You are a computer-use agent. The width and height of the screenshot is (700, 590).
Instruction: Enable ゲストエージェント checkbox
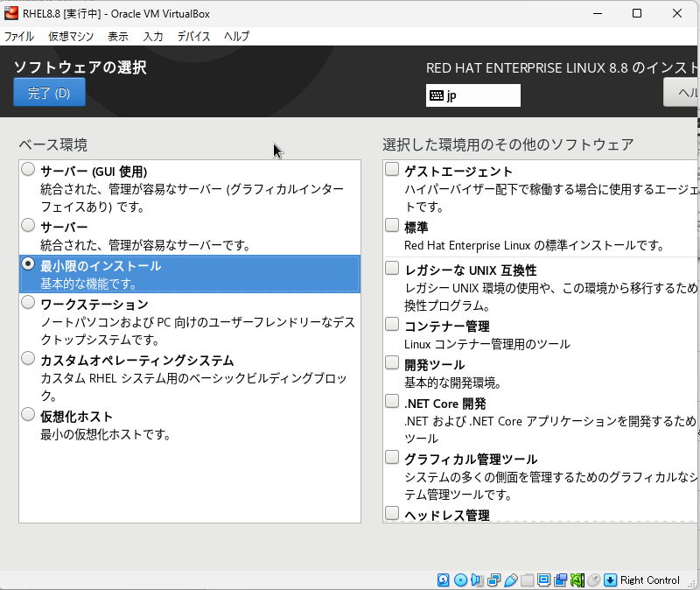[x=392, y=169]
